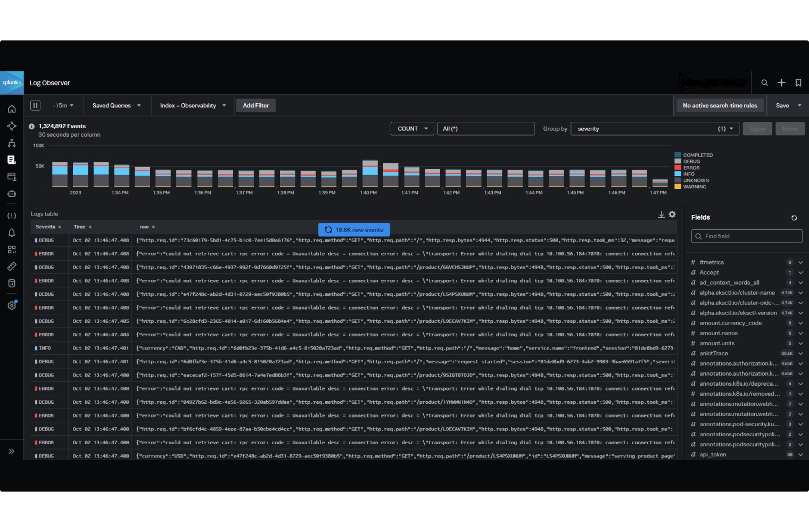Open the APM navigation icon
Viewport: 809px width, 532px height.
(x=12, y=143)
